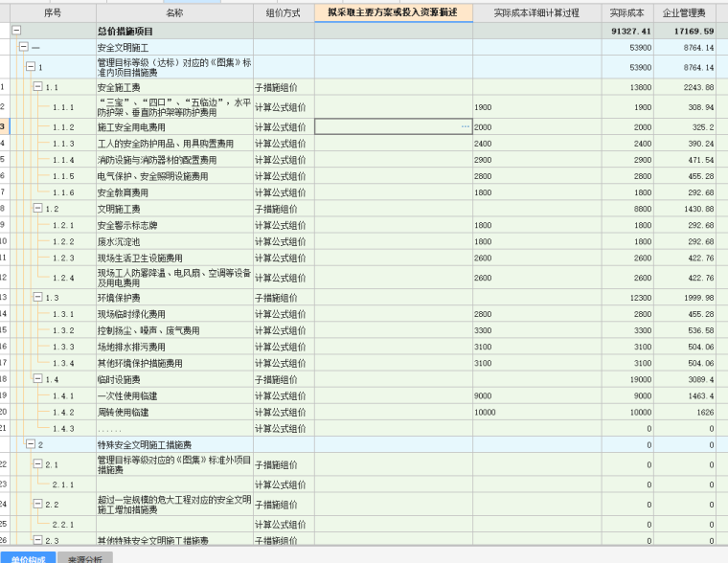Open ellipsis button in the selected 1.1.2 cell
728x563 pixels.
tap(466, 126)
